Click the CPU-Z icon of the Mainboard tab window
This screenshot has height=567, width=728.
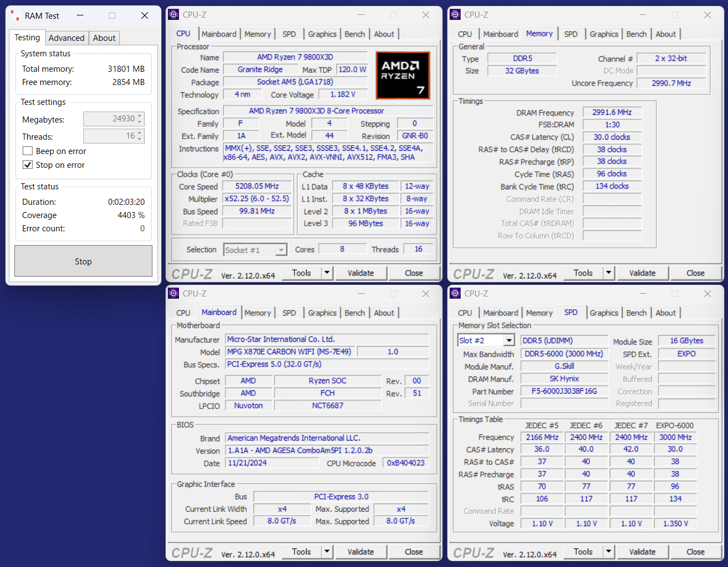[x=173, y=294]
